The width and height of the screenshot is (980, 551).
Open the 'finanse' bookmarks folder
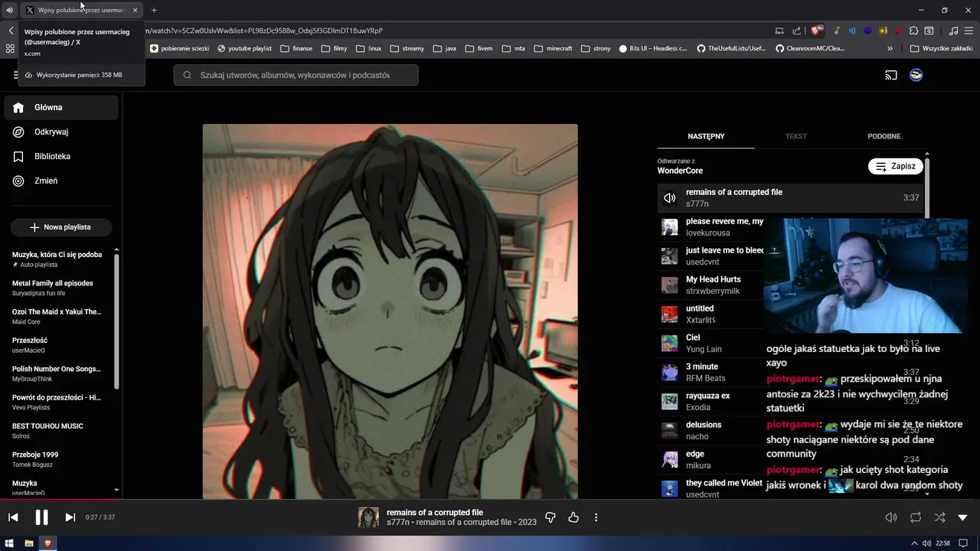tap(297, 48)
